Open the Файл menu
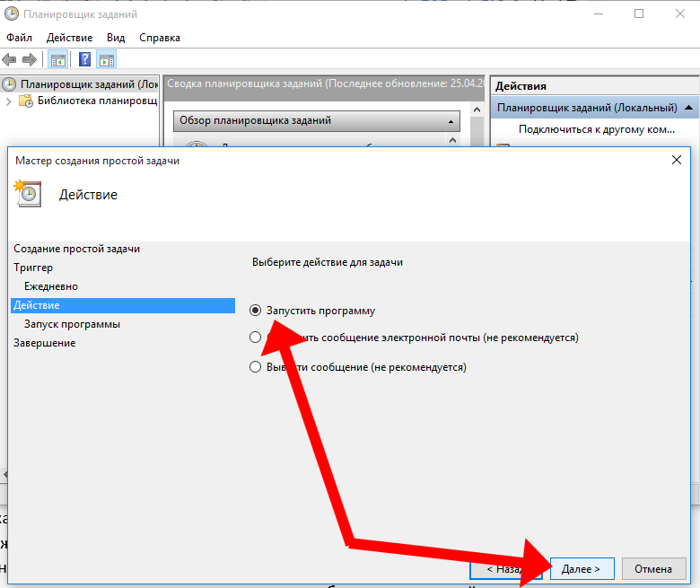The width and height of the screenshot is (700, 588). (x=19, y=38)
